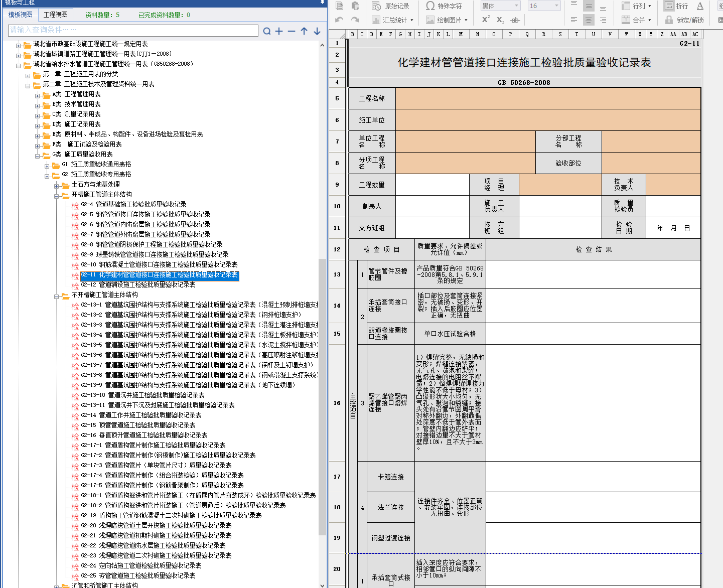Expand 湖北省市政基础设施工程施工统一规定用表 node
This screenshot has width=723, height=588.
pos(18,45)
